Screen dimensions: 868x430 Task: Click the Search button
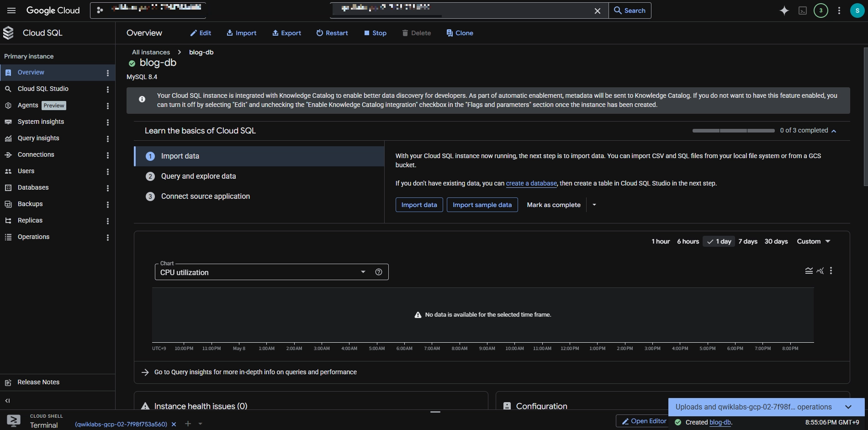630,11
